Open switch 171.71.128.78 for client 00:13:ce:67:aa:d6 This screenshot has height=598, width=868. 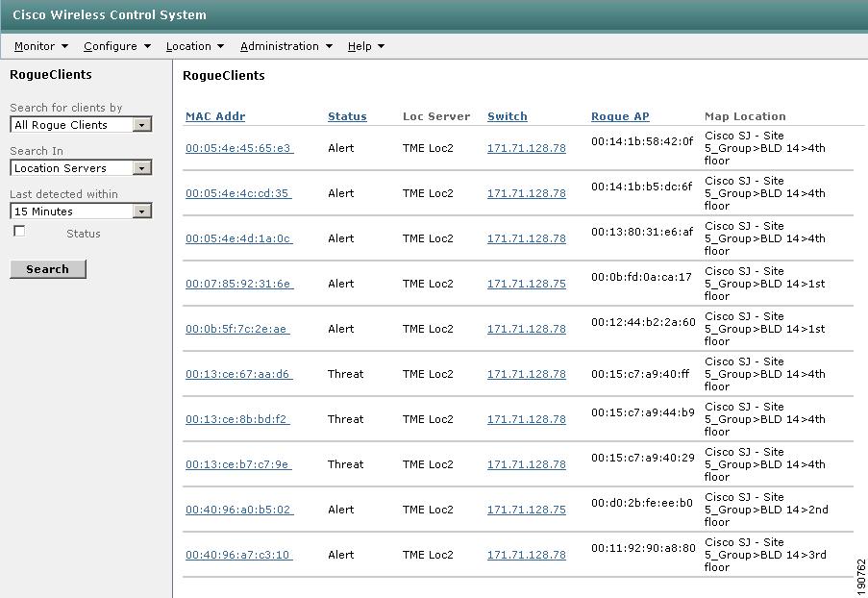point(527,374)
